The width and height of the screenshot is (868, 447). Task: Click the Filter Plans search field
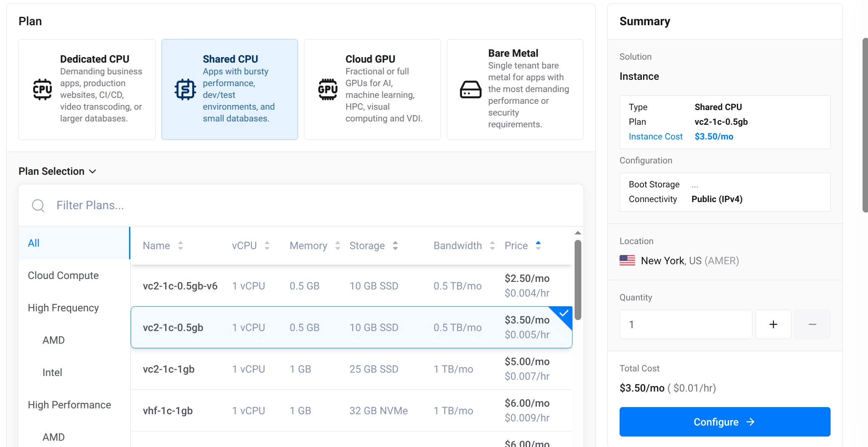tap(301, 205)
